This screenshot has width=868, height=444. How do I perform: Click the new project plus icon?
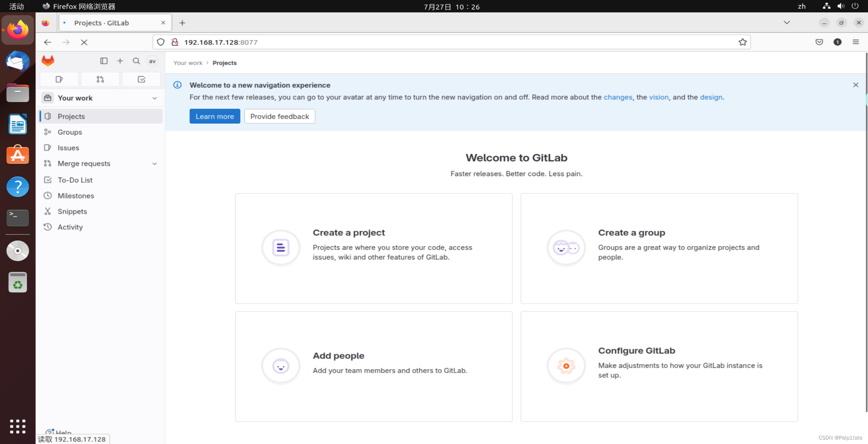(120, 61)
